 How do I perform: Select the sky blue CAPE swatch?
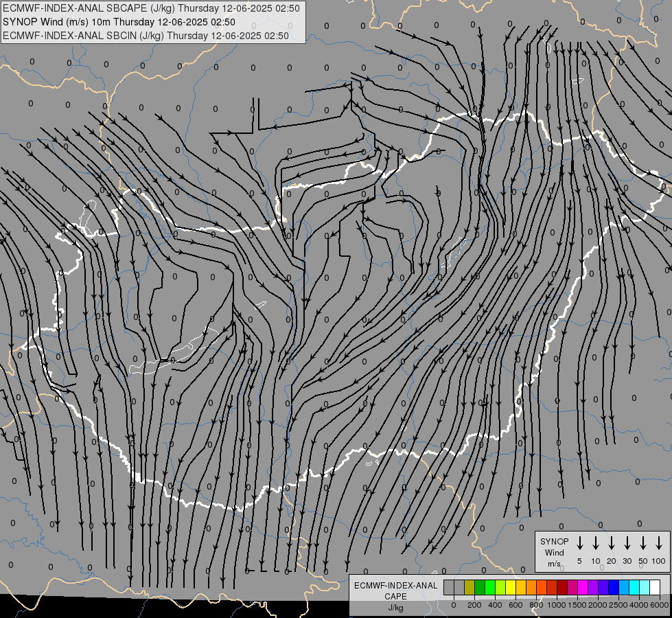coord(625,587)
